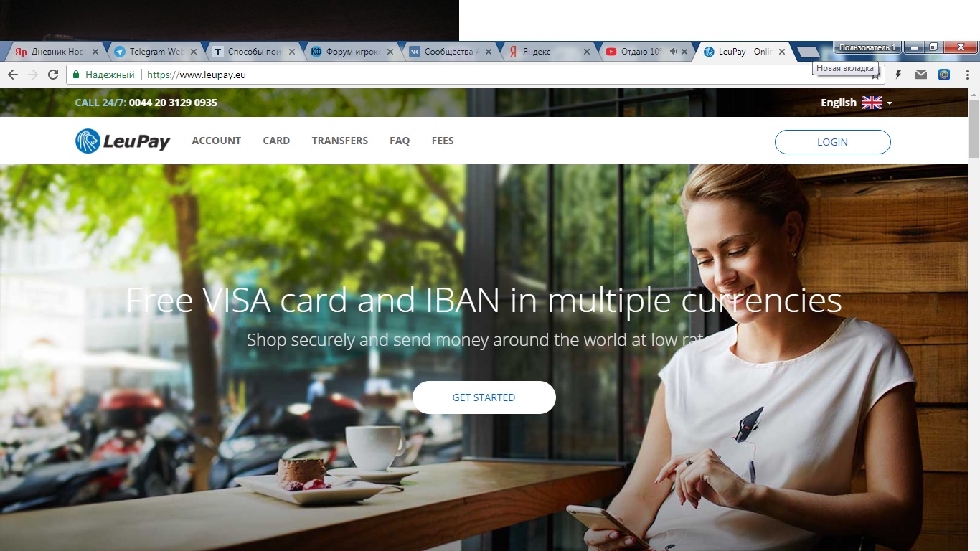Open the Пользователь 1 profile switcher
Viewport: 980px width, 551px height.
(867, 47)
